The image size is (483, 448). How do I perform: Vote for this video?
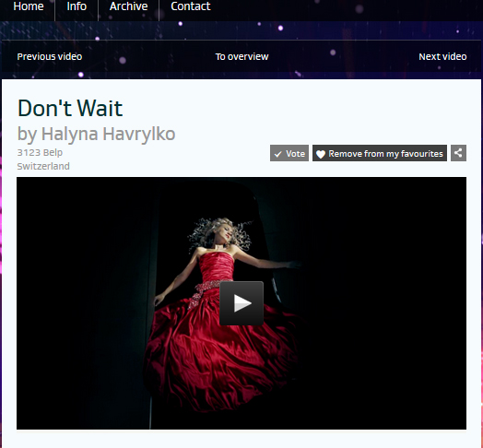pos(289,153)
